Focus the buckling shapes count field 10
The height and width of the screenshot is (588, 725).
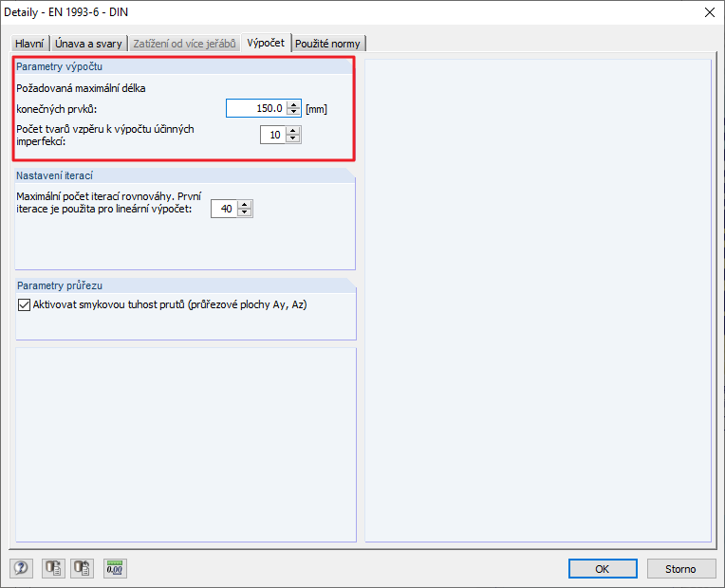pyautogui.click(x=272, y=135)
